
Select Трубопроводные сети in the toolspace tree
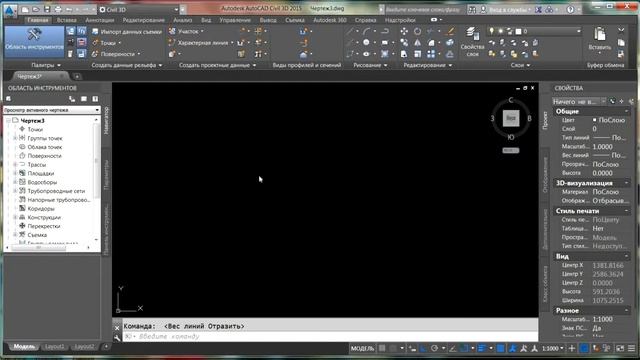pyautogui.click(x=56, y=191)
